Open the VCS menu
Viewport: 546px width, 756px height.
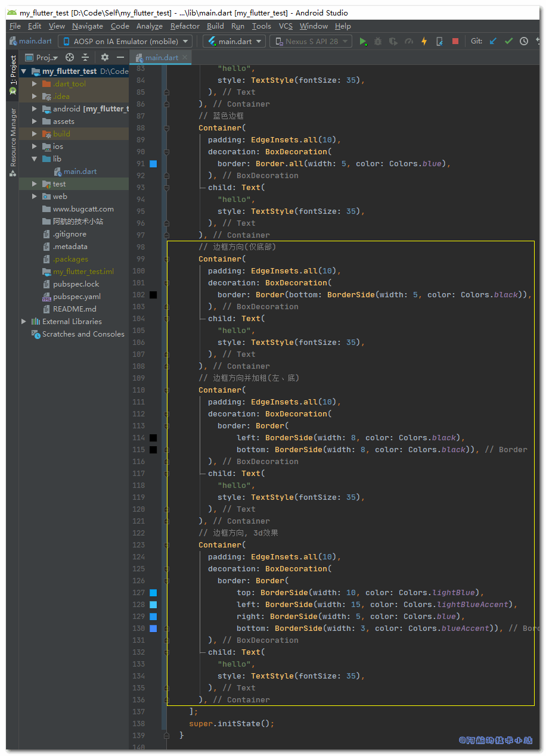coord(286,26)
